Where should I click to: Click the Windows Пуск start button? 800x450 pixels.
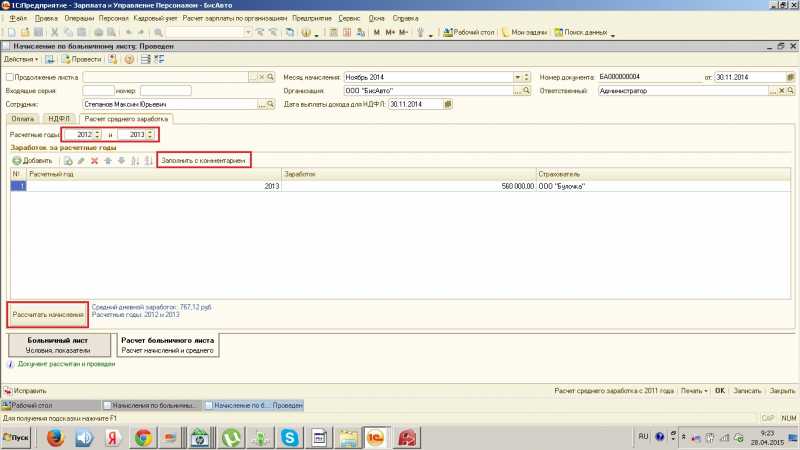16,438
